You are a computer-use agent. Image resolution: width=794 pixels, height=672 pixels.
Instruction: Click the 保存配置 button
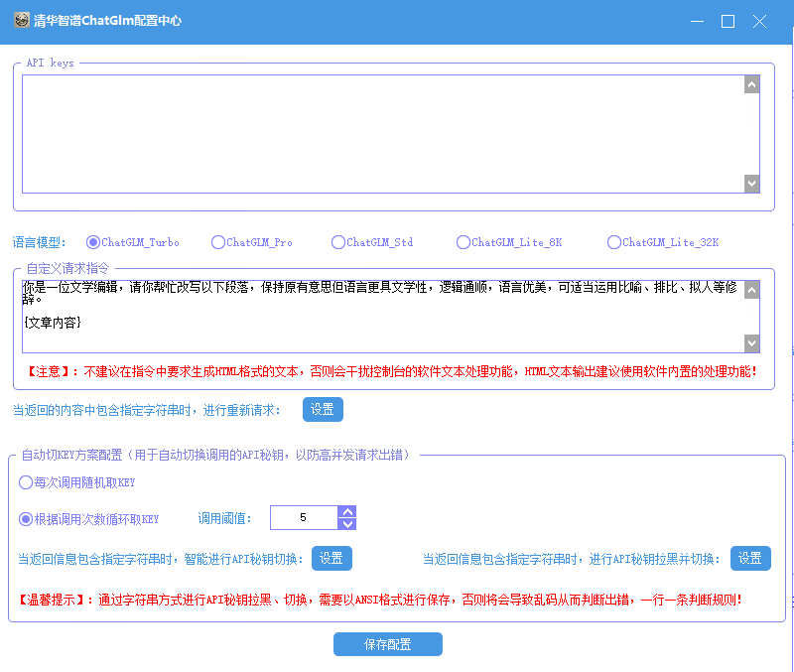(x=388, y=644)
